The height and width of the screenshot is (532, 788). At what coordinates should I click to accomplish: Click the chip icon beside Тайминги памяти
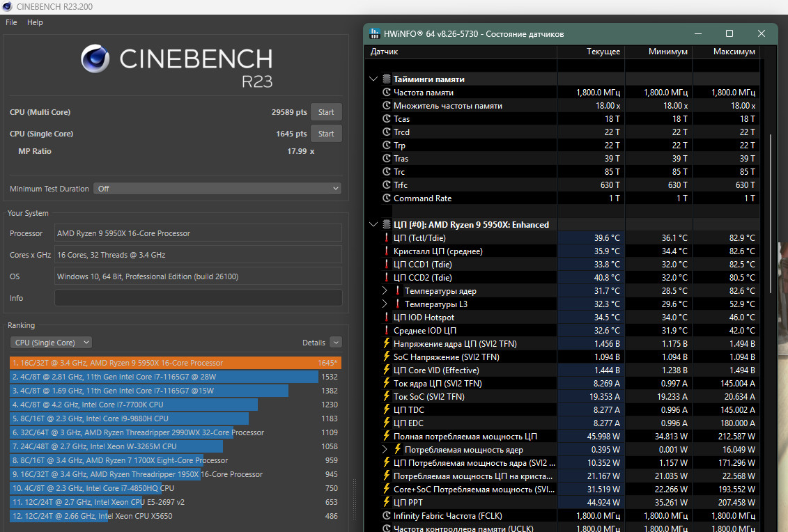(387, 79)
